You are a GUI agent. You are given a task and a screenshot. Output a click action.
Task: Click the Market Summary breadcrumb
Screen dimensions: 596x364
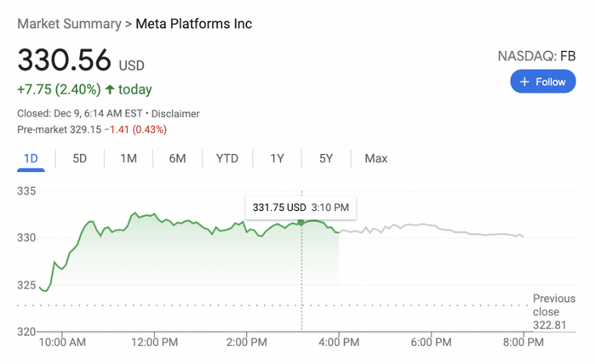[69, 24]
